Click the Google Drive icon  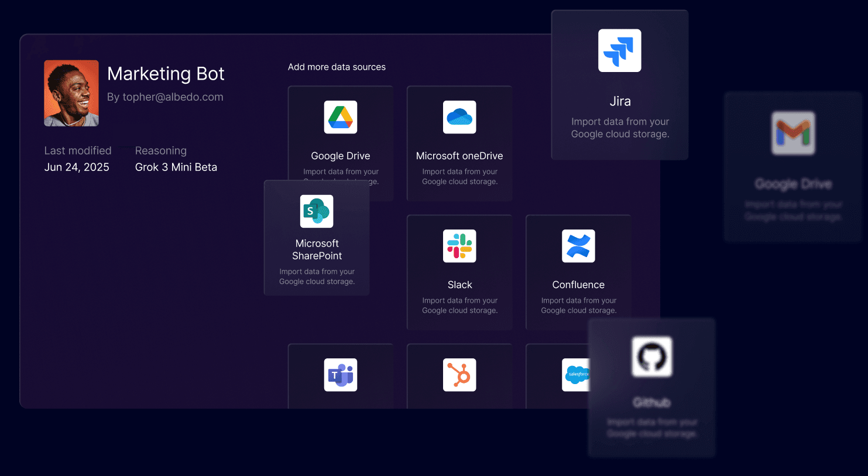coord(341,117)
